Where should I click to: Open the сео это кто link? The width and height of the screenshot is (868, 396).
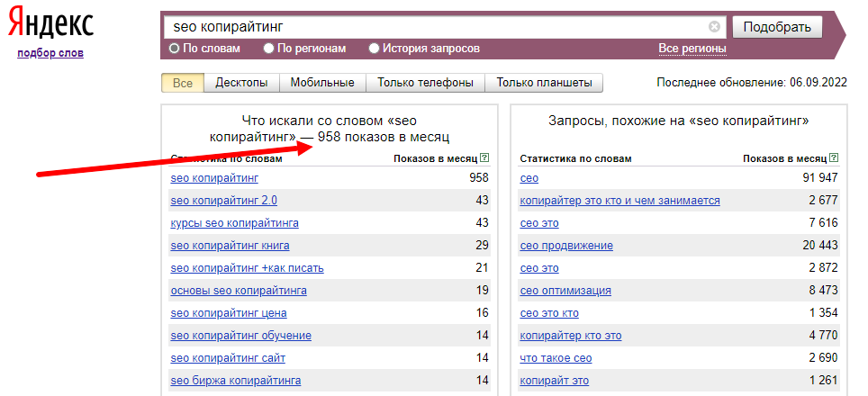[549, 313]
